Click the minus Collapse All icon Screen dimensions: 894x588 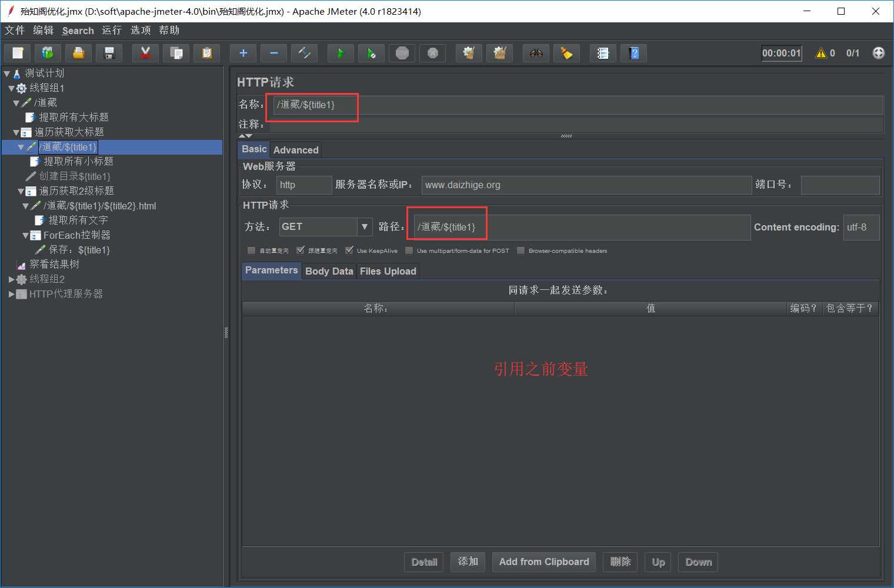point(274,53)
